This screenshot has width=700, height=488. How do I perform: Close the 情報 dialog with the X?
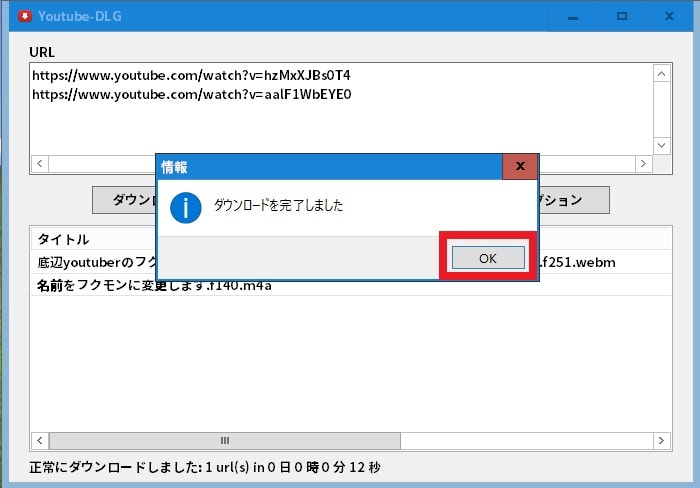(x=520, y=167)
